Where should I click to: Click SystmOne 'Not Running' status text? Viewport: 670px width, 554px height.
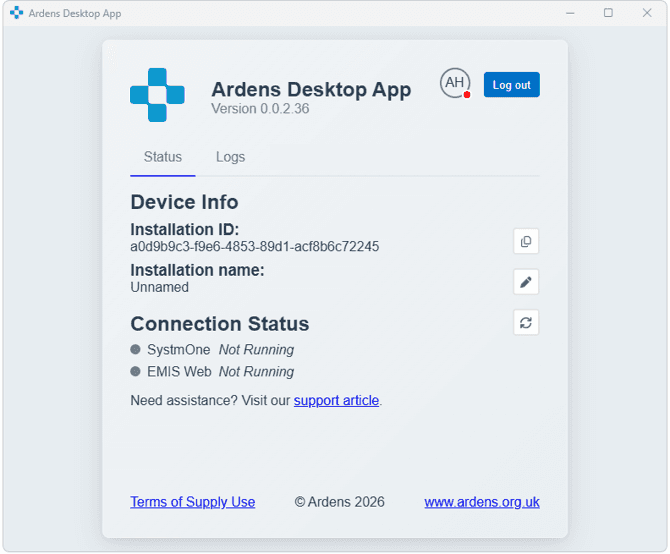pos(256,350)
